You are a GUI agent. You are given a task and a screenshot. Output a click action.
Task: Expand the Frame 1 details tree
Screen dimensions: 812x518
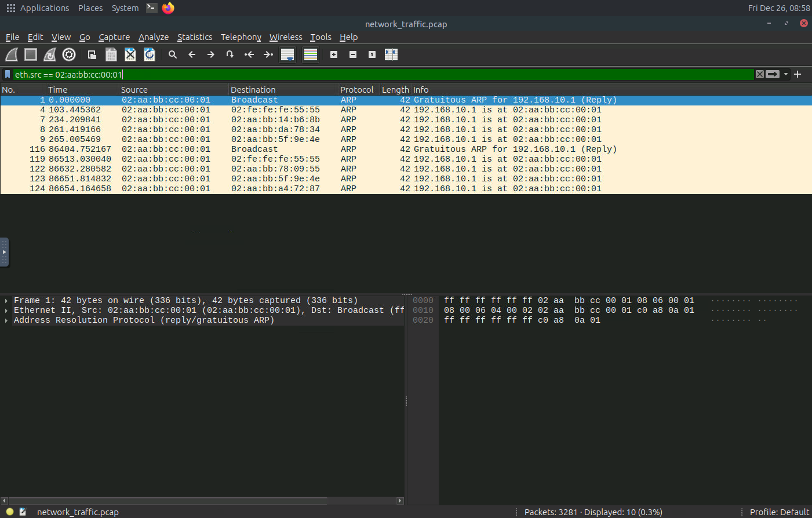[6, 301]
